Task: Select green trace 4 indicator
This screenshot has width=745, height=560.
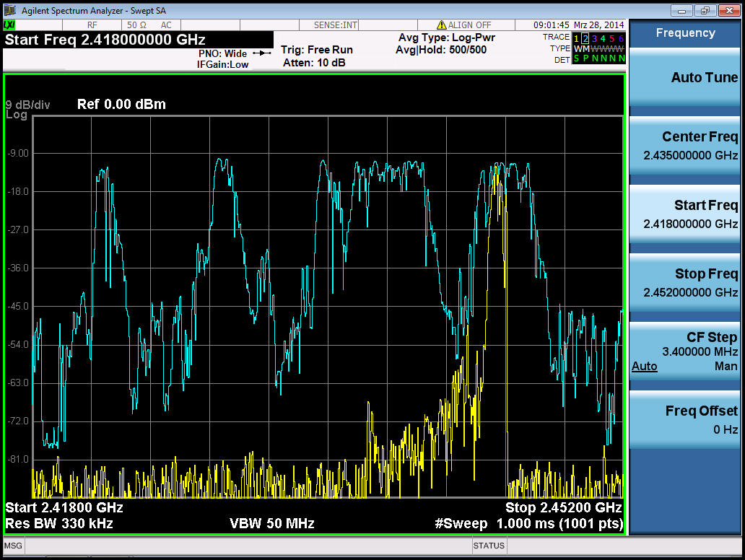Action: click(603, 38)
